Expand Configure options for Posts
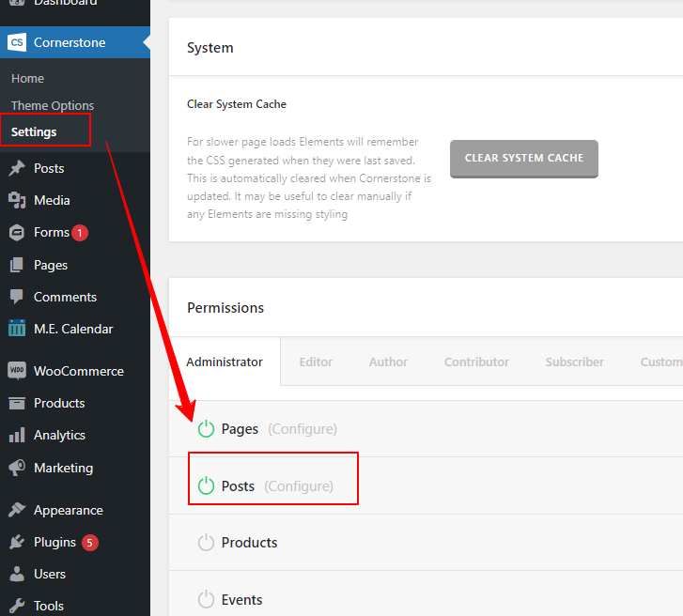Screen dimensions: 683x616 [298, 486]
